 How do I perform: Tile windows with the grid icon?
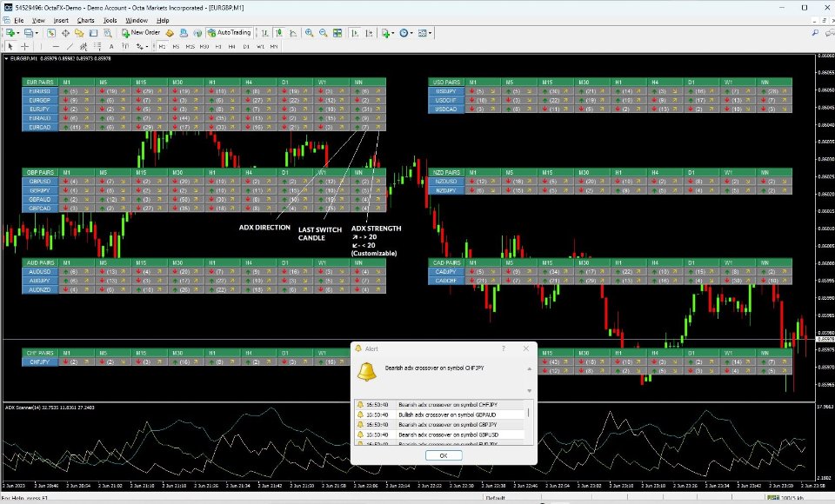[x=337, y=33]
